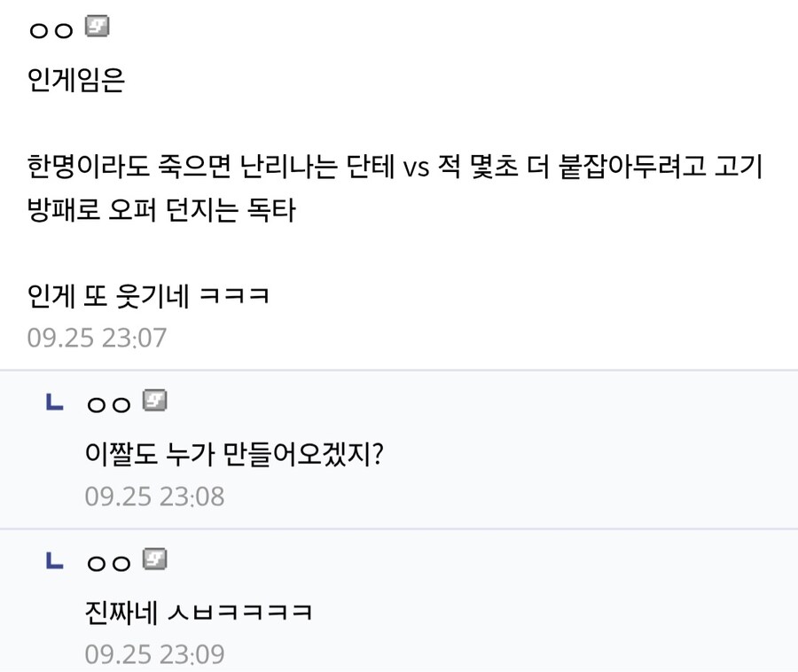Click the '인게임은' comment line

coord(76,82)
